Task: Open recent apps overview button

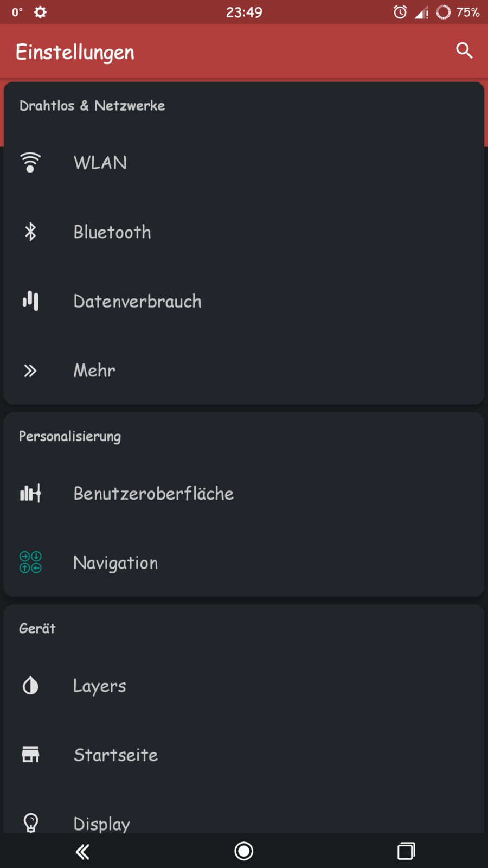Action: [x=406, y=851]
